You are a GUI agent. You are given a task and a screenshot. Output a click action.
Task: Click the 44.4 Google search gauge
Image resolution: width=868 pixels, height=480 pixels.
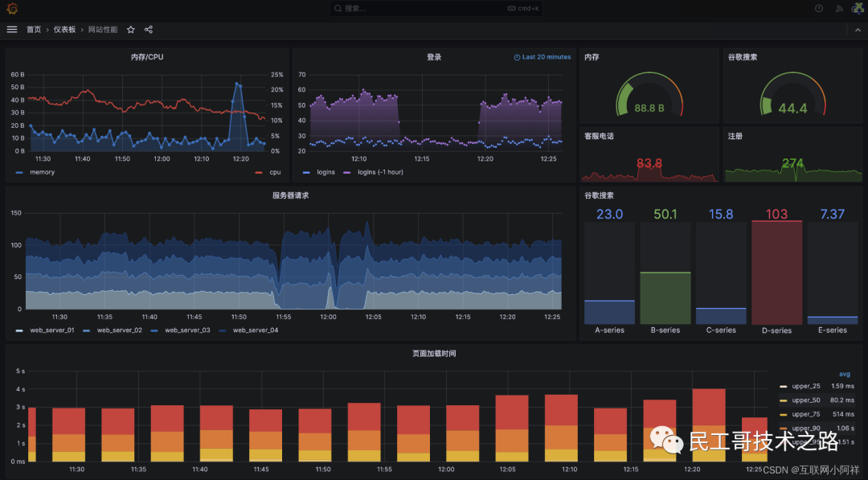(792, 94)
